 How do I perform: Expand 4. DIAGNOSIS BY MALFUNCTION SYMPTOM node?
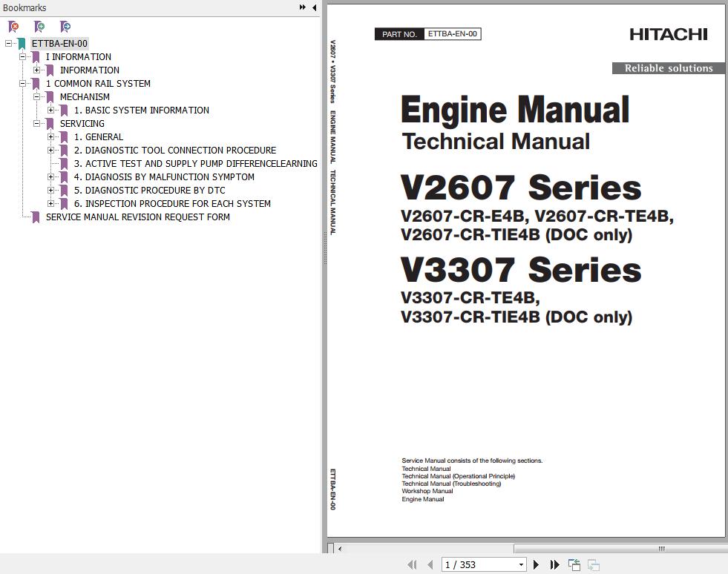click(51, 177)
